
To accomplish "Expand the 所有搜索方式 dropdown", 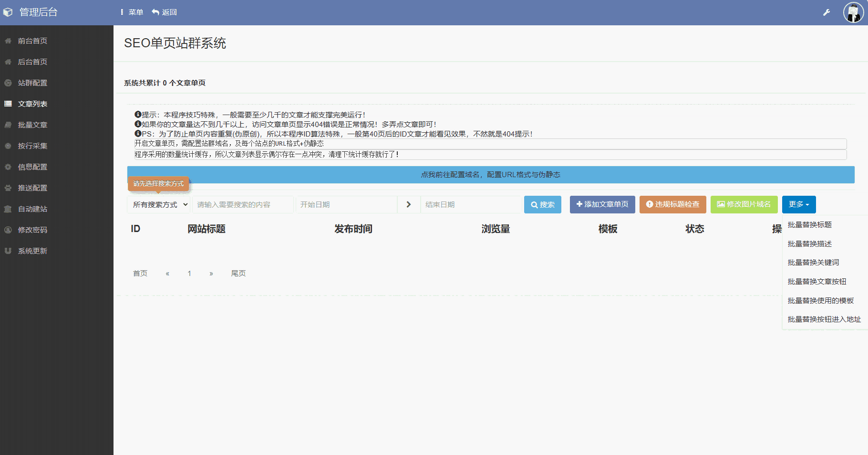I will click(159, 204).
